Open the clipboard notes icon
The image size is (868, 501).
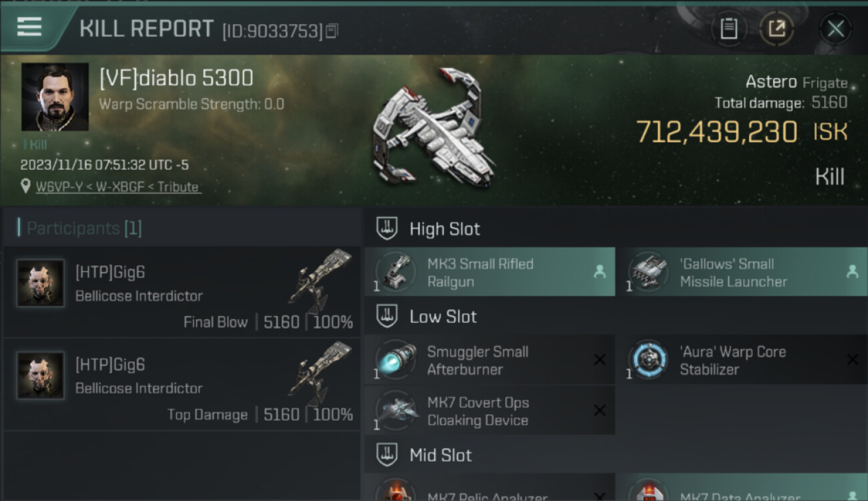click(x=728, y=29)
